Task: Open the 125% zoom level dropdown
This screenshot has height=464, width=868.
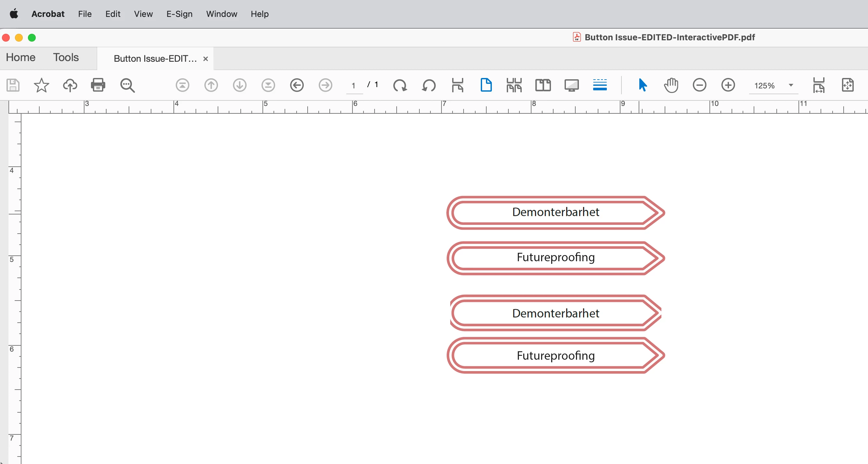Action: [790, 85]
